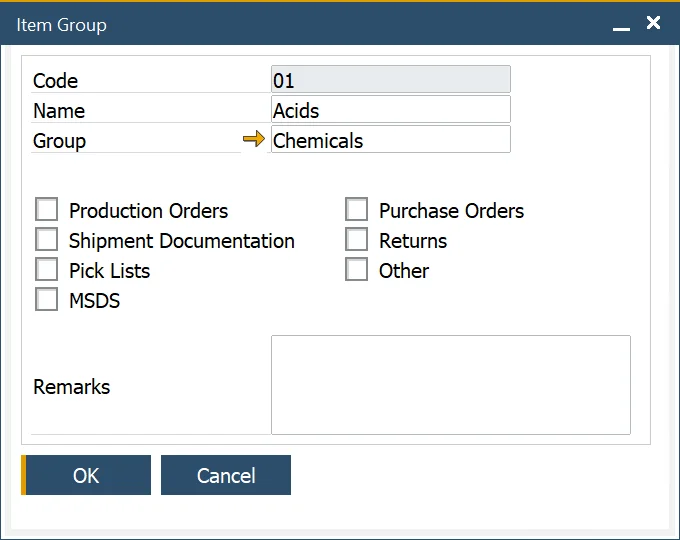Click the Name label text

coord(59,111)
